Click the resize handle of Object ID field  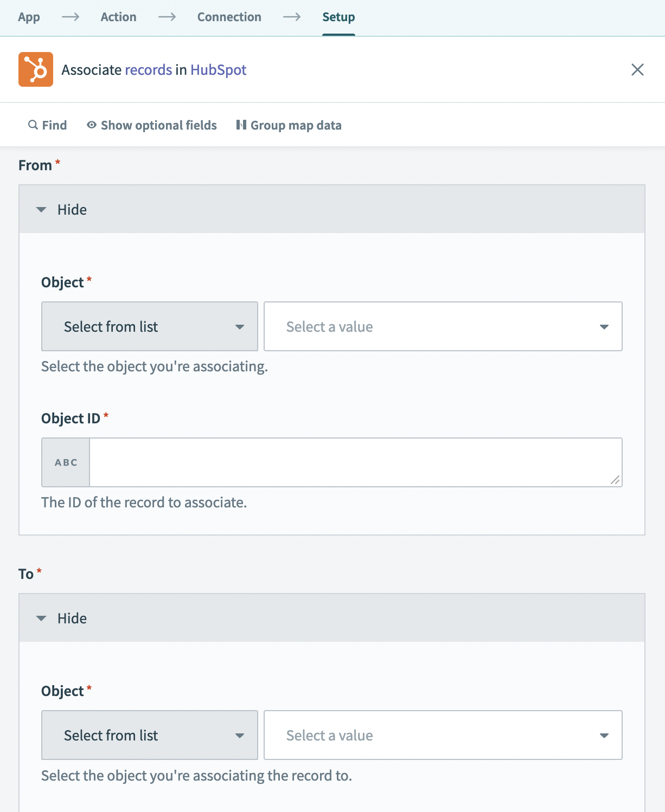tap(615, 480)
